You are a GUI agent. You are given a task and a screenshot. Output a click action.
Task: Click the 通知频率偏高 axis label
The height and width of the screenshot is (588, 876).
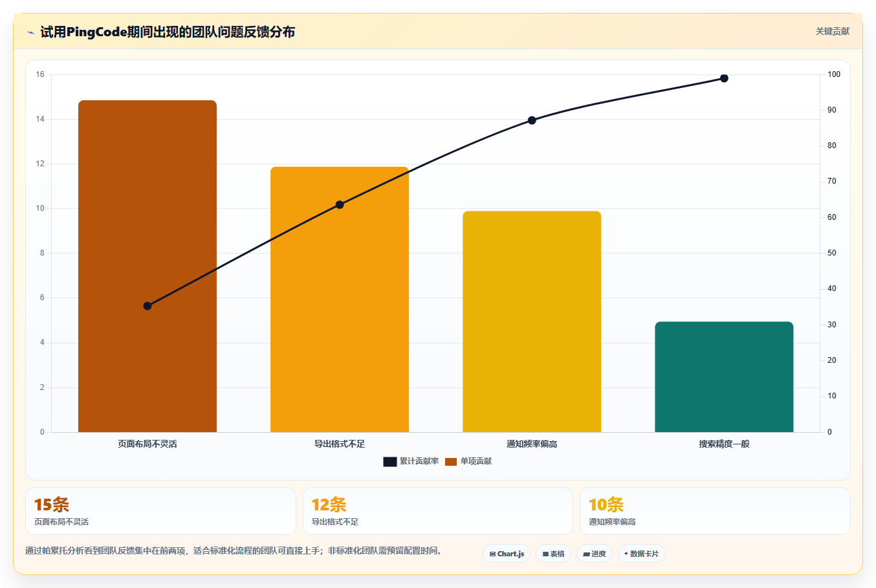coord(532,444)
